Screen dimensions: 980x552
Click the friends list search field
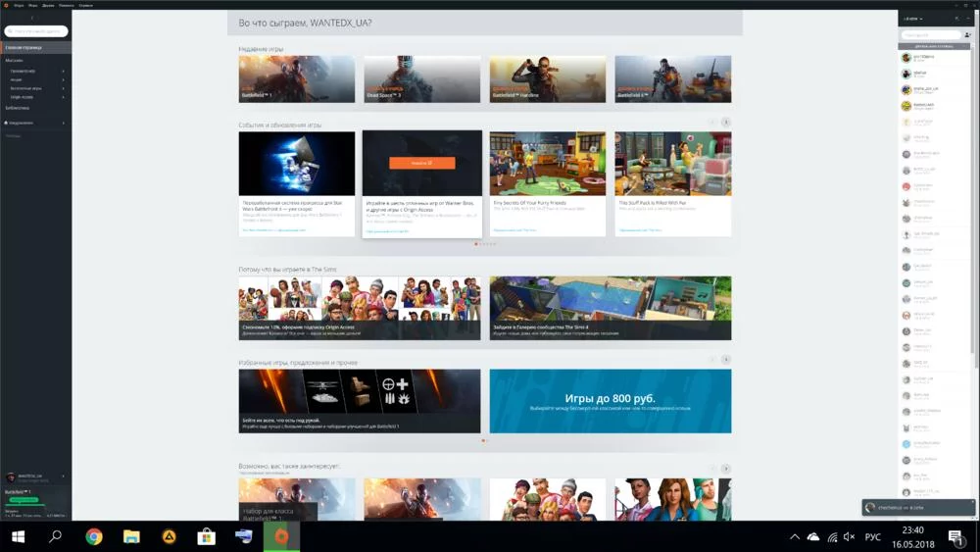click(931, 35)
